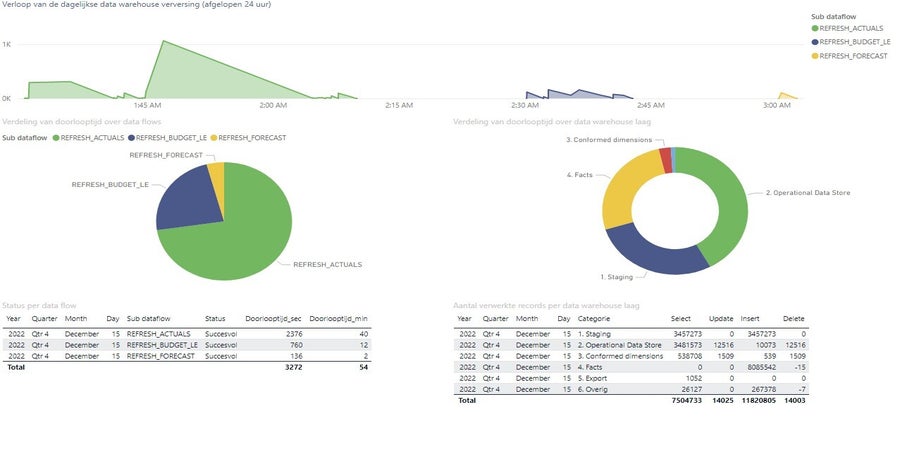Viewport: 900px width, 452px height.
Task: Sort by Doorlooptijd_sec column header
Action: coord(273,319)
